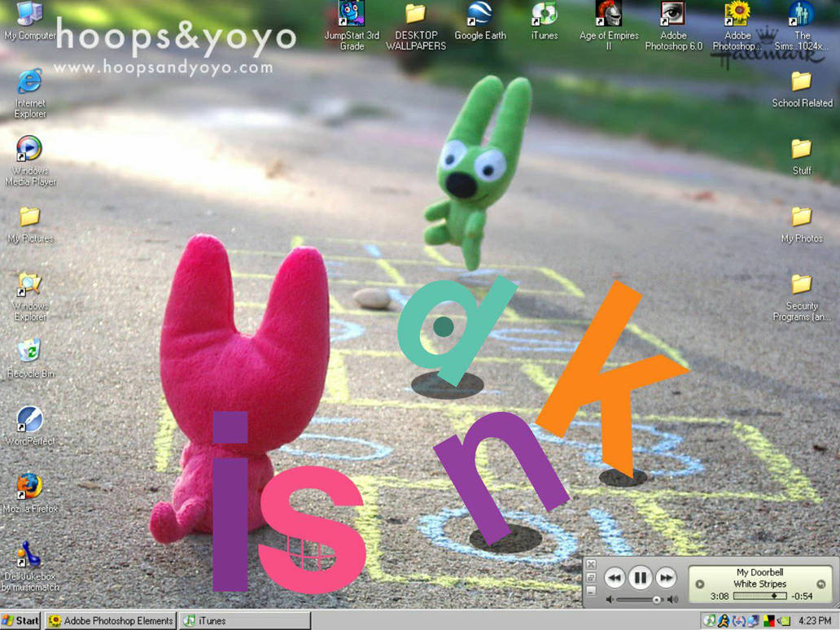
Task: Click the "My Doorbell" song title
Action: (x=759, y=572)
